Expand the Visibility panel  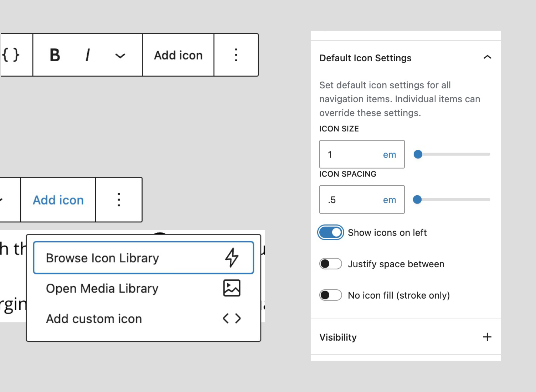tap(487, 337)
